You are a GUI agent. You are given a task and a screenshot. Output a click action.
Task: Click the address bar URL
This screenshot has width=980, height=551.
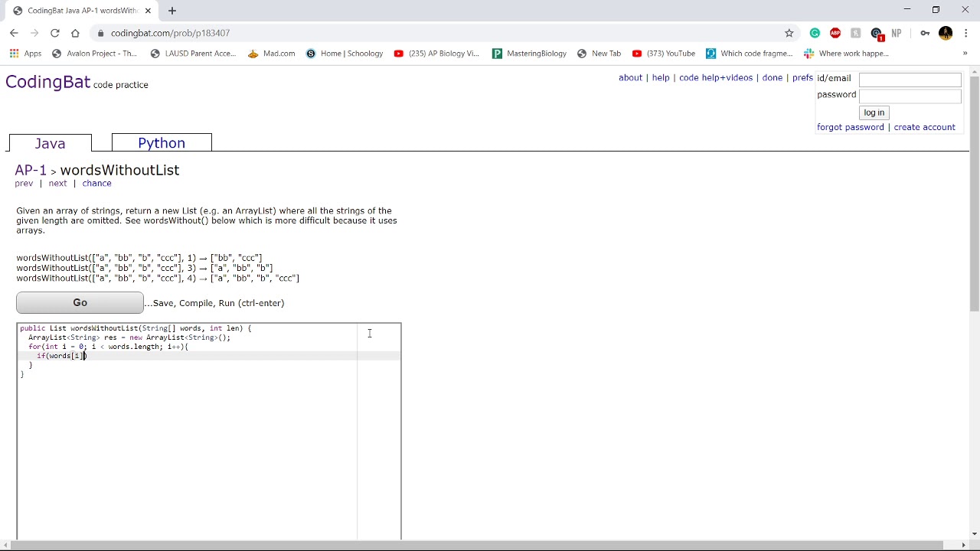[x=170, y=33]
